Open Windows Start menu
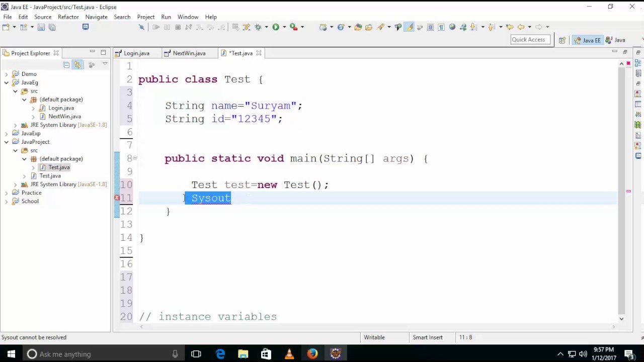The image size is (644, 362). pos(11,354)
